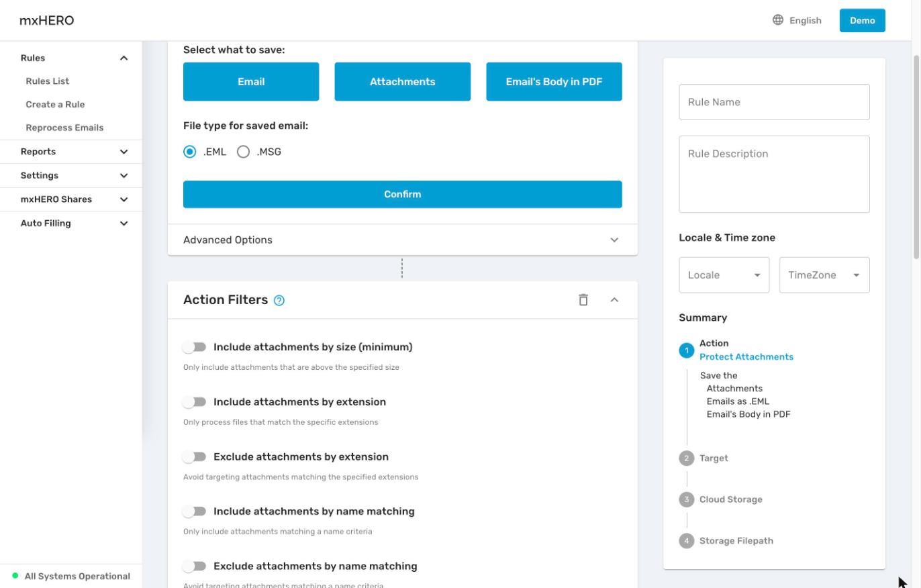Expand the Settings sidebar section chevron

pyautogui.click(x=124, y=176)
